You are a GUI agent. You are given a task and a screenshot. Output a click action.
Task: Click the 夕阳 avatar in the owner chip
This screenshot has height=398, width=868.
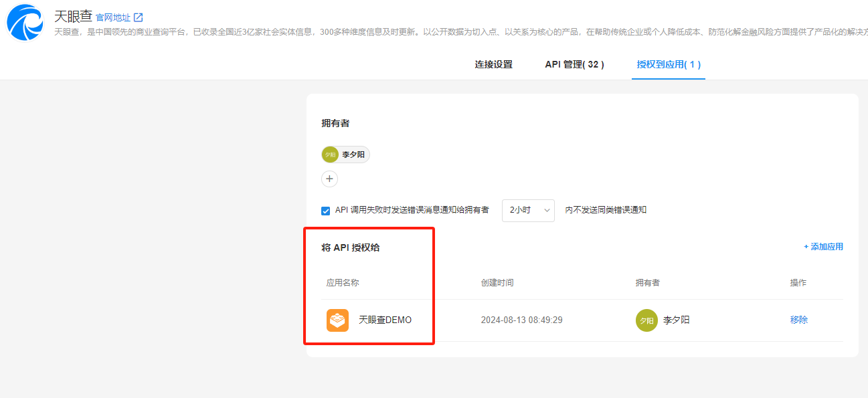click(x=330, y=155)
